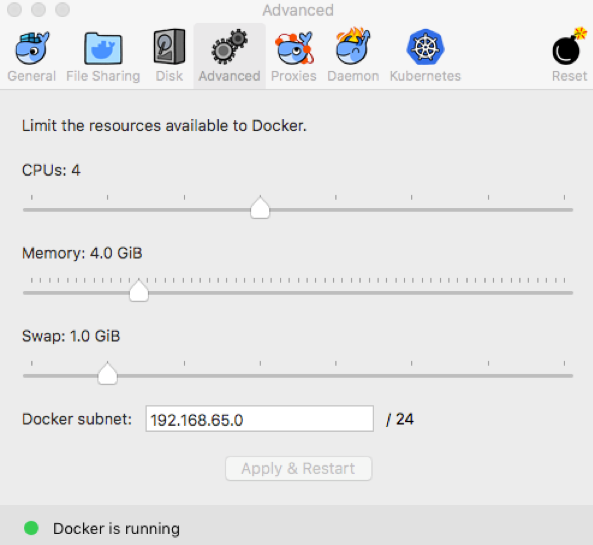593x545 pixels.
Task: Click the 'Advanced' window title
Action: (298, 10)
